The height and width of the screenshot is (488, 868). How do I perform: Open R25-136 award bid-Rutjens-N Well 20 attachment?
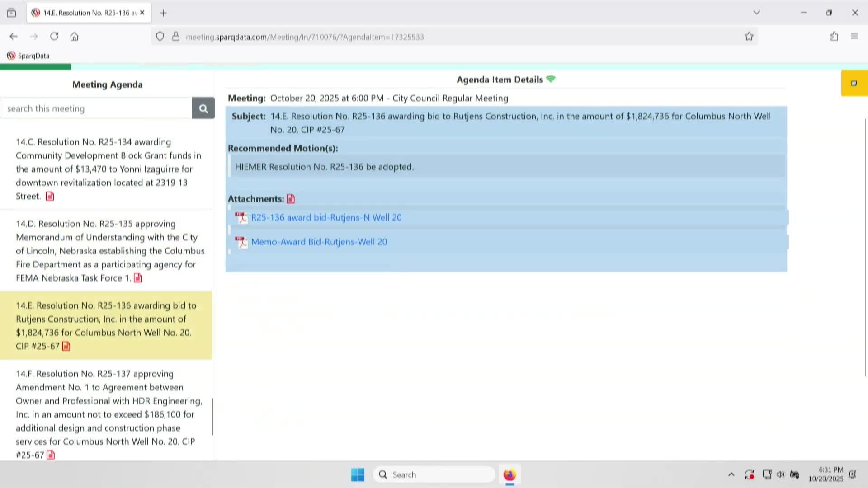click(x=326, y=217)
